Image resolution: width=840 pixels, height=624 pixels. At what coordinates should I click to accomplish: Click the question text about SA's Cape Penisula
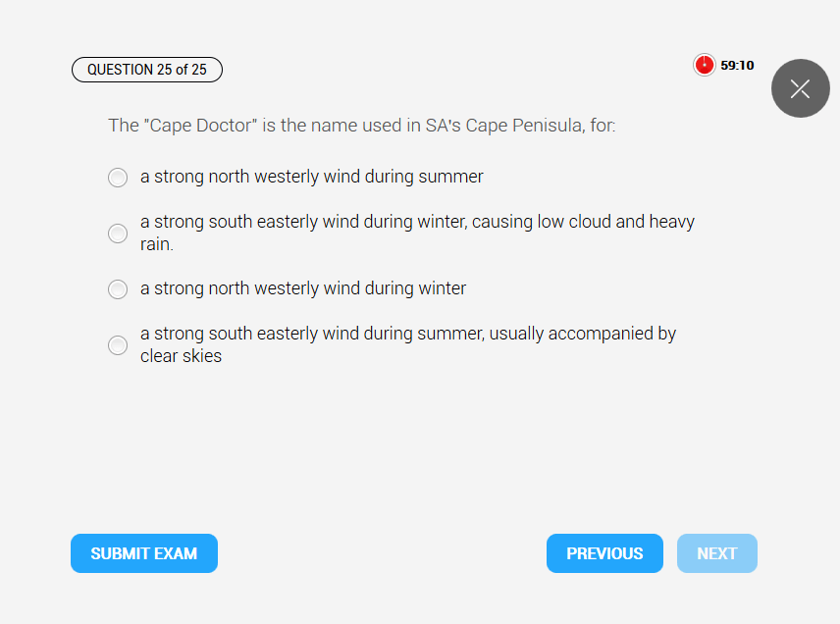tap(361, 126)
